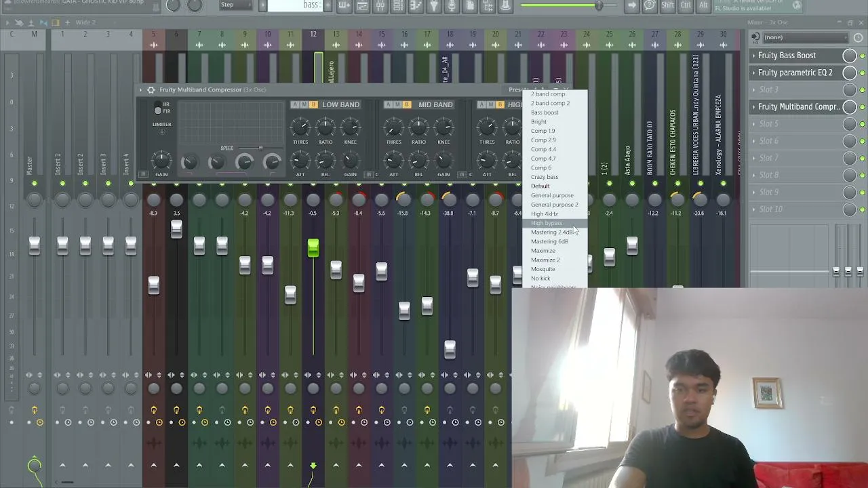Click the LOW BAND KNEE knob
This screenshot has height=488, width=868.
pyautogui.click(x=351, y=127)
